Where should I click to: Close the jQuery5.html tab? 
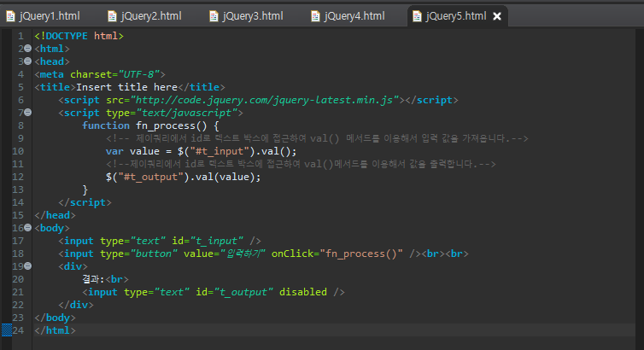(x=497, y=16)
